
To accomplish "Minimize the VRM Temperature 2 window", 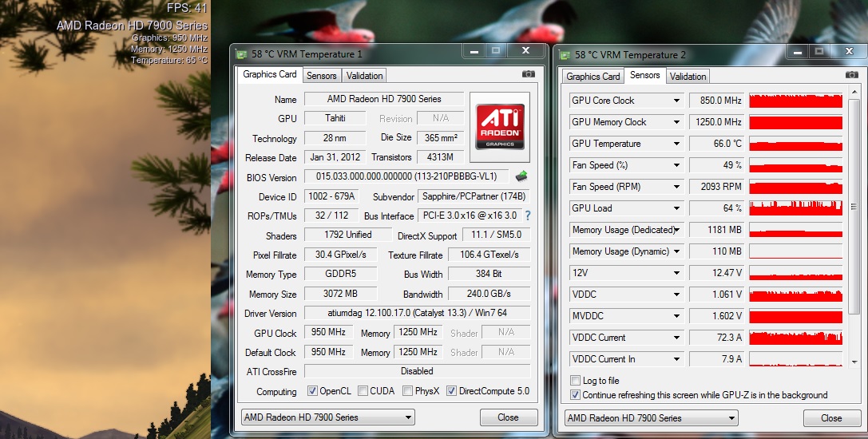I will (x=798, y=52).
